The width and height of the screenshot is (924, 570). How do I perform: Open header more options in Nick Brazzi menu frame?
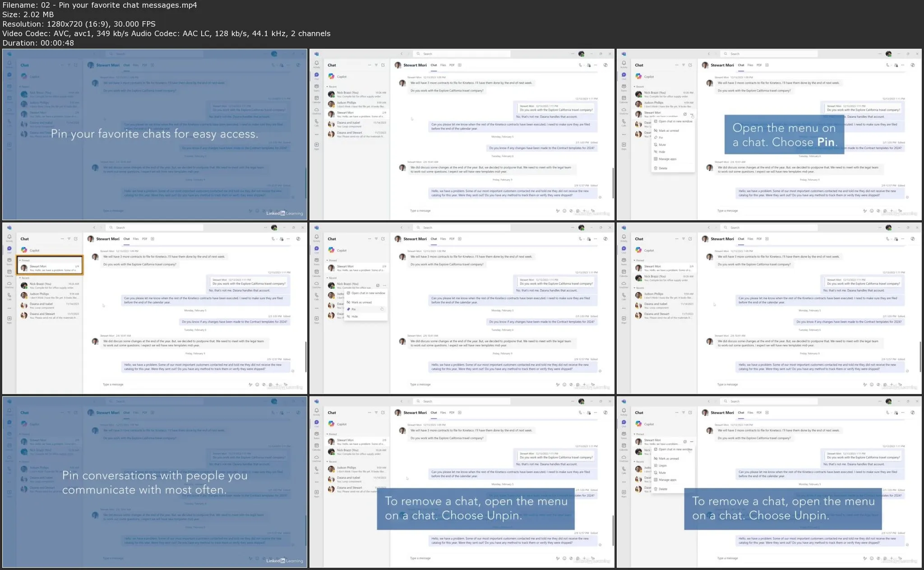point(596,239)
